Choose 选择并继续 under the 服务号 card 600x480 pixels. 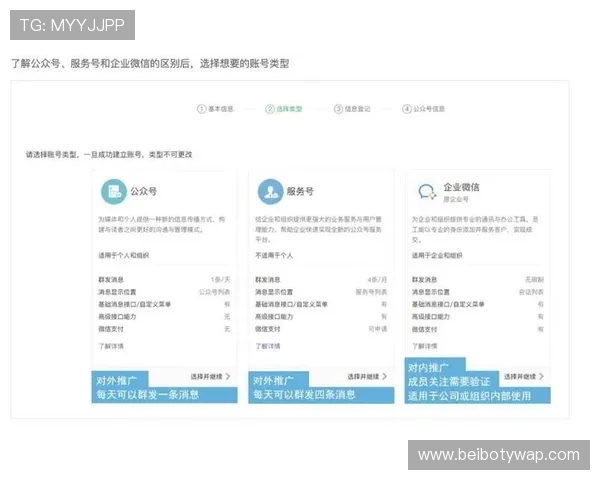click(367, 377)
